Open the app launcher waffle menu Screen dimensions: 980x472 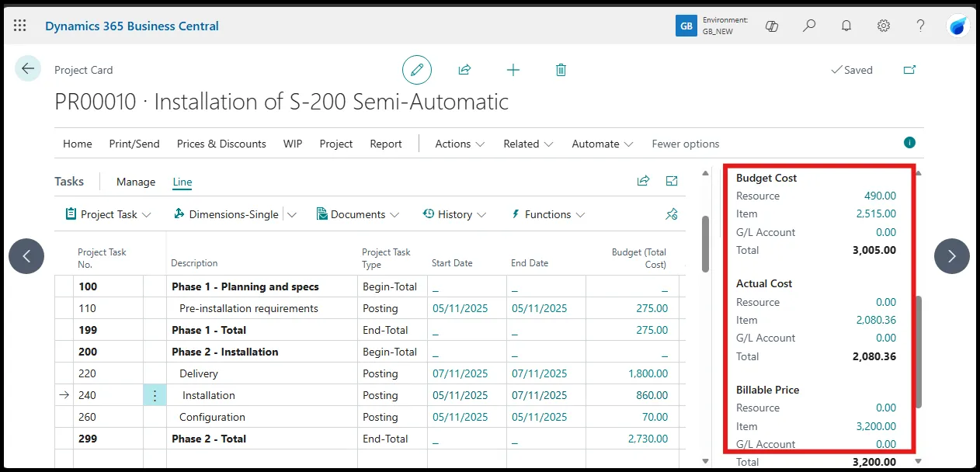point(20,26)
